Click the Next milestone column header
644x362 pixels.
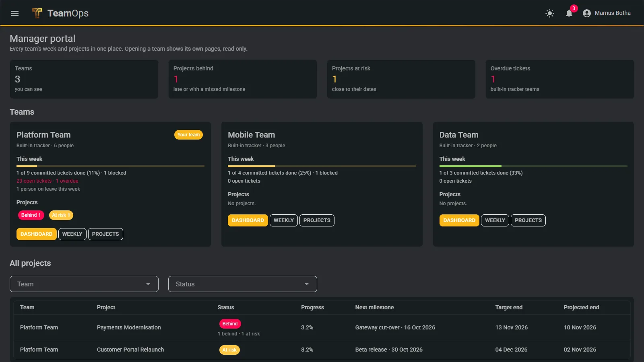[x=374, y=307]
